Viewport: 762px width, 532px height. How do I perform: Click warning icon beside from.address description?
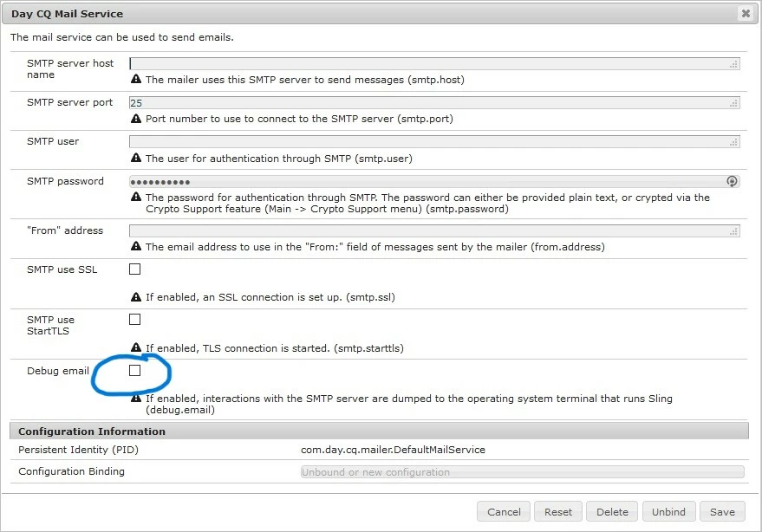coord(136,246)
